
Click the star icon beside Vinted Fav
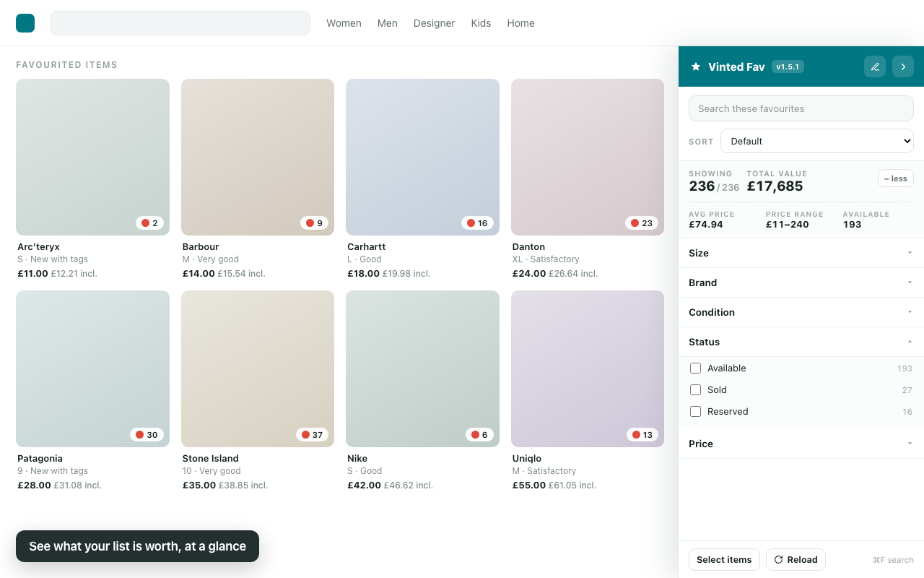pos(696,66)
